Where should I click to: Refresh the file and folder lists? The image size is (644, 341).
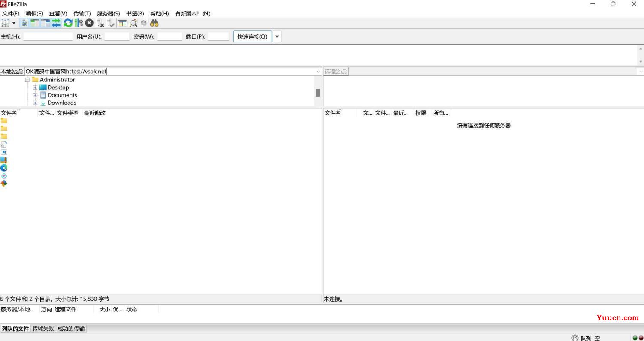(x=68, y=23)
